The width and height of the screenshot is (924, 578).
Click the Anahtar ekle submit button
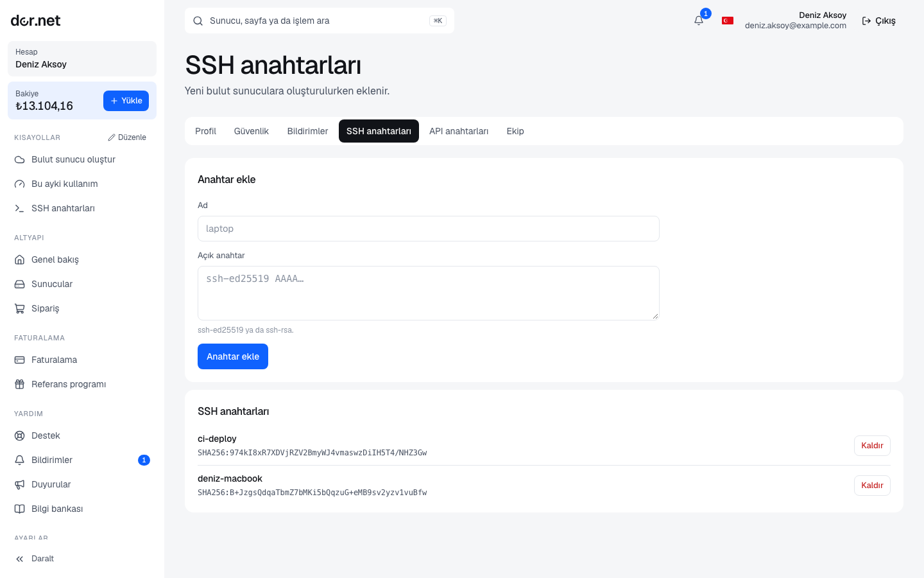point(233,356)
